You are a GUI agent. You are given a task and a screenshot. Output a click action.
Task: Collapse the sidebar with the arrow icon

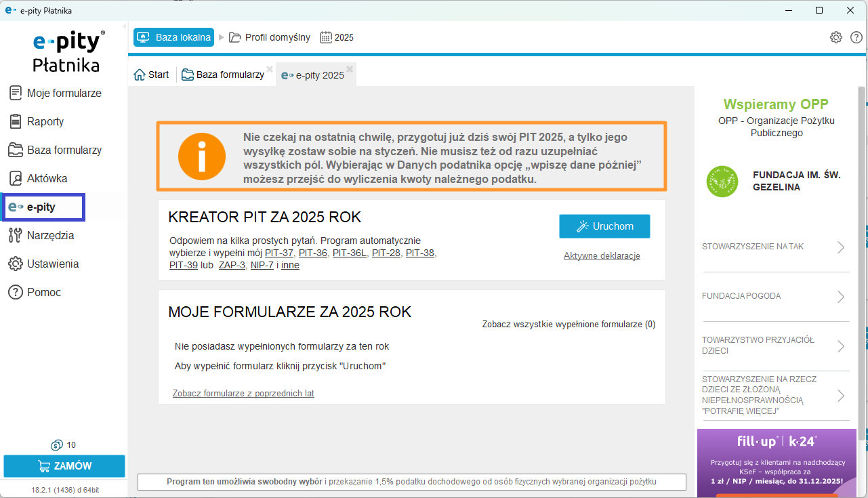click(125, 27)
